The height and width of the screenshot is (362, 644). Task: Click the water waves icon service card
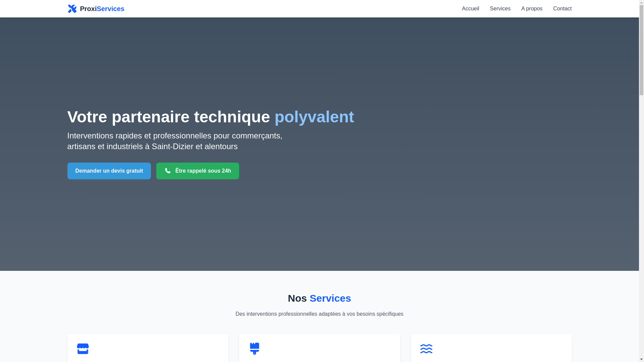pos(426,349)
